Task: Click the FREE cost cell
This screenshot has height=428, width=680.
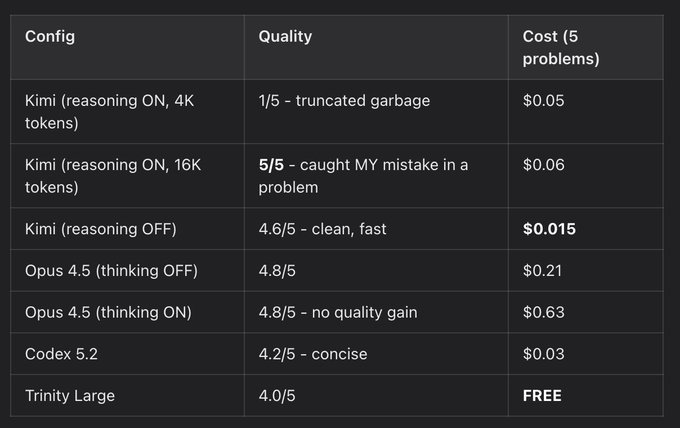Action: click(542, 395)
